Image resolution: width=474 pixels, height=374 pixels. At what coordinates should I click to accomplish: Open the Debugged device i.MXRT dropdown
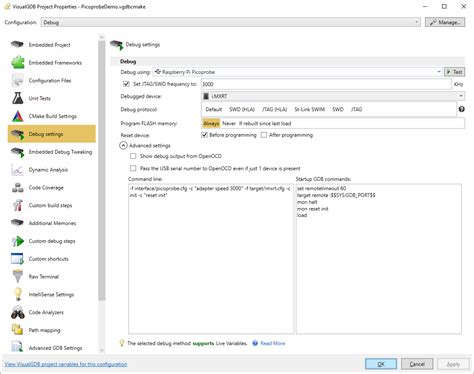pos(333,96)
